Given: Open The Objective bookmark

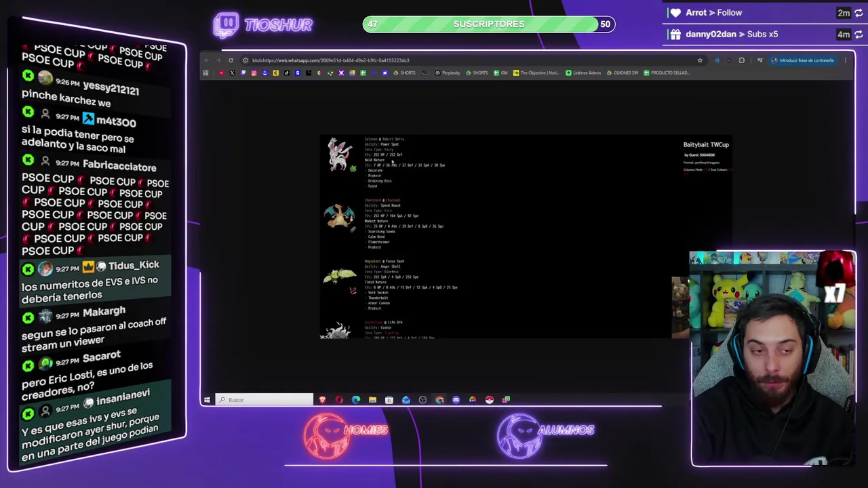Looking at the screenshot, I should 536,73.
